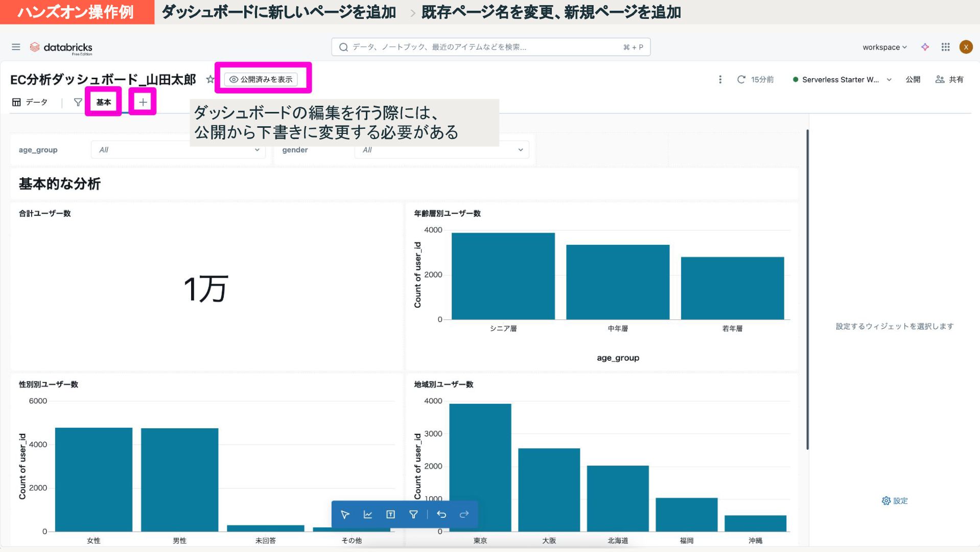Select the add text box tool
This screenshot has height=552, width=980.
point(390,514)
